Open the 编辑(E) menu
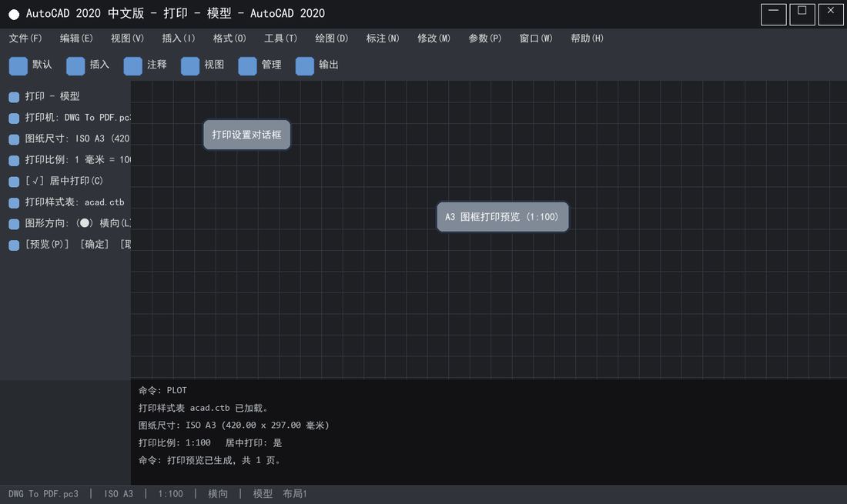 [x=76, y=38]
